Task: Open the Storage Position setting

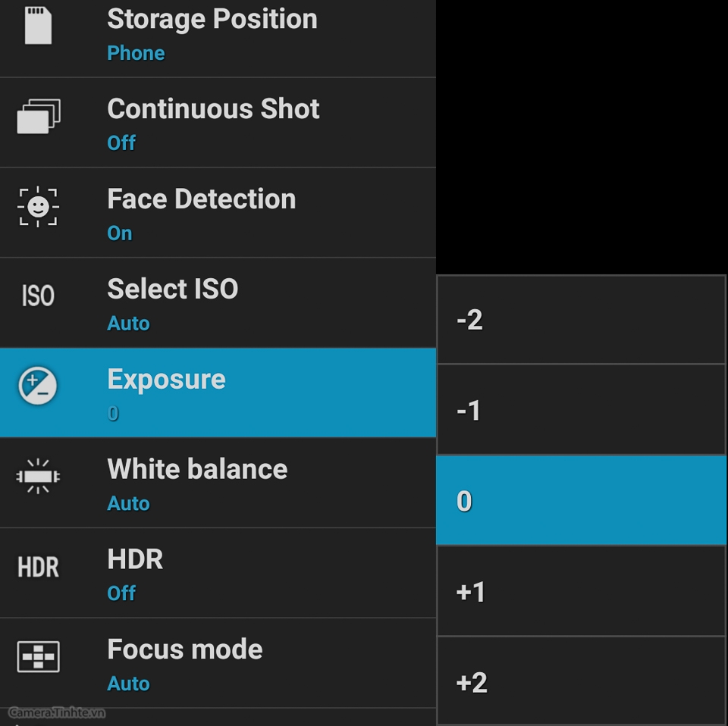Action: (218, 38)
